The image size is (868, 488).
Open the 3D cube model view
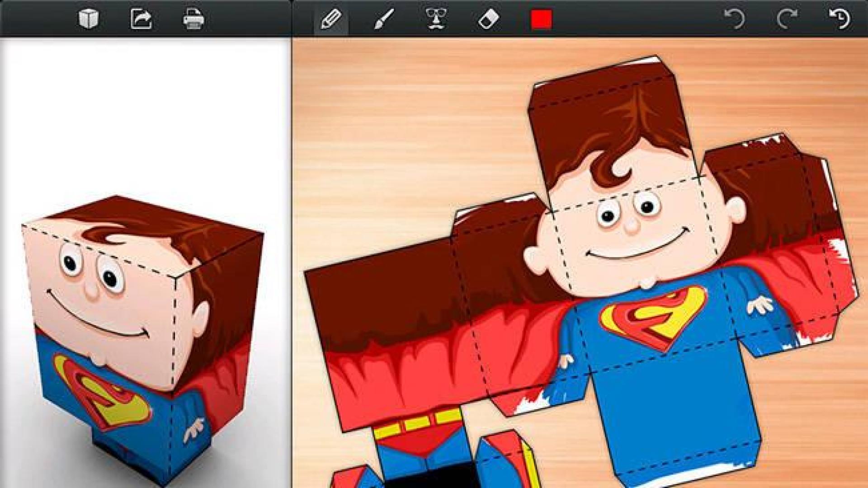point(89,19)
